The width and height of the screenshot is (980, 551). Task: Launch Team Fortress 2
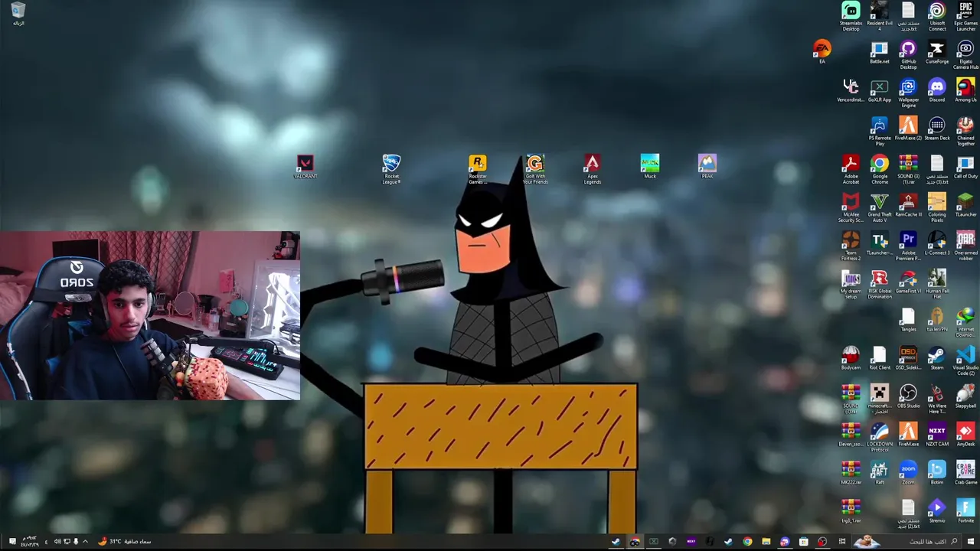pyautogui.click(x=851, y=246)
